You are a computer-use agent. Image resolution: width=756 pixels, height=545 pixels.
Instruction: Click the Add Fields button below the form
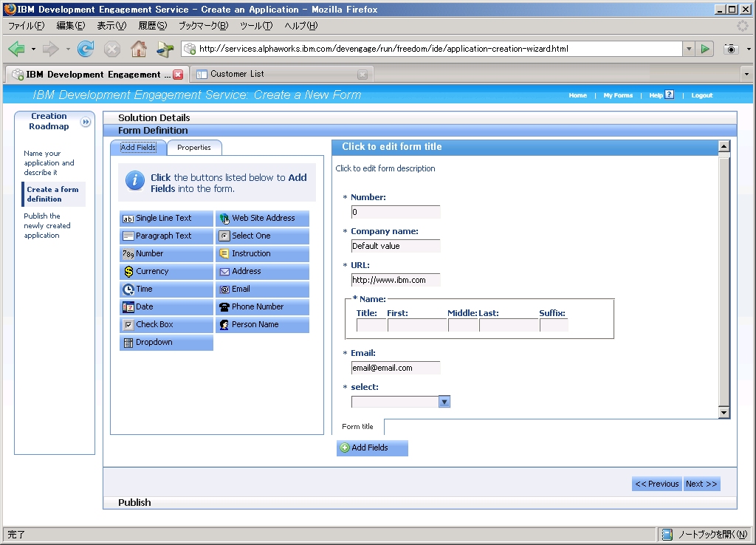click(372, 448)
